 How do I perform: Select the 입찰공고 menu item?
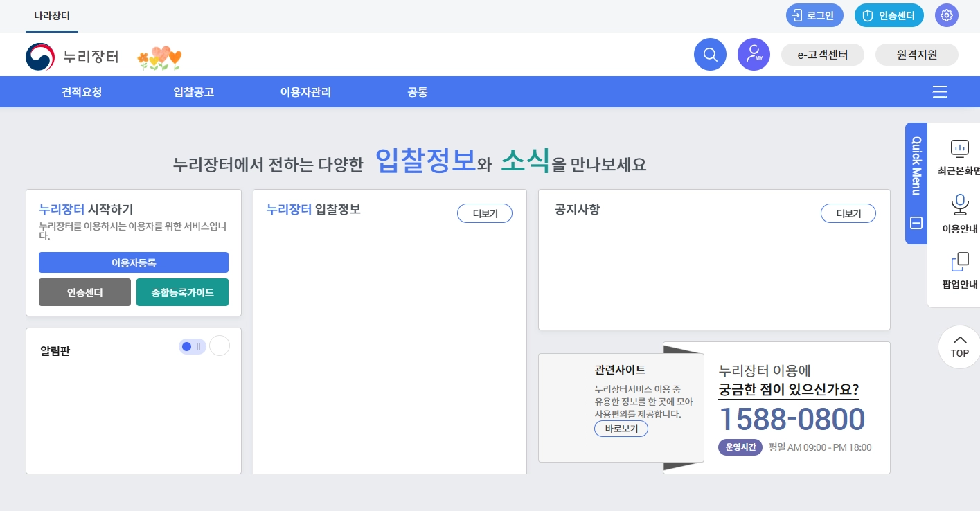(193, 91)
